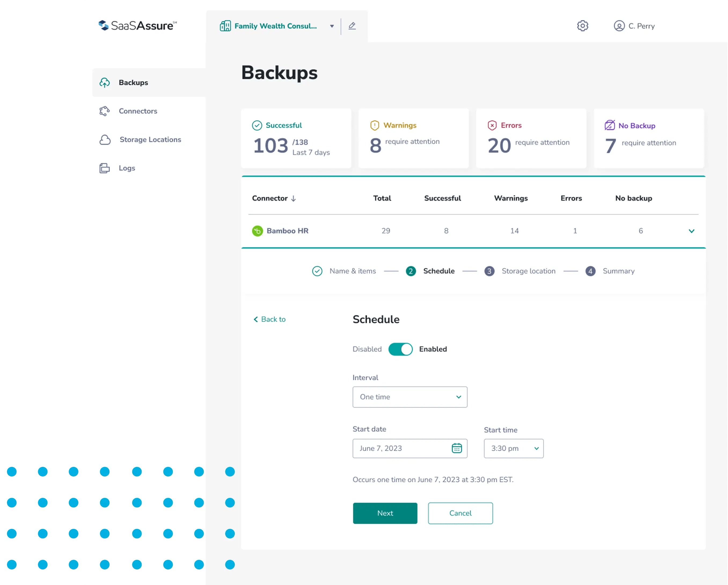Image resolution: width=728 pixels, height=585 pixels.
Task: Click the Warnings column header
Action: coord(511,198)
